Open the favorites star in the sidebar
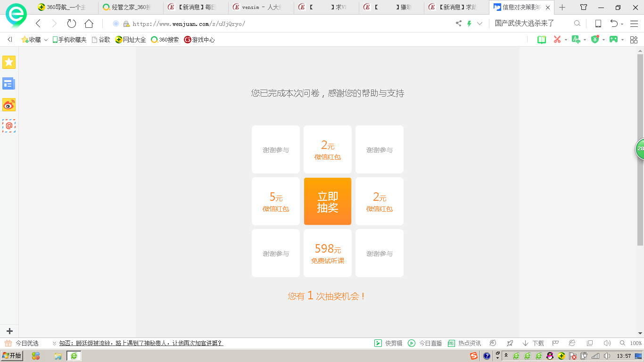Screen dimensions: 644x362 pyautogui.click(x=9, y=62)
